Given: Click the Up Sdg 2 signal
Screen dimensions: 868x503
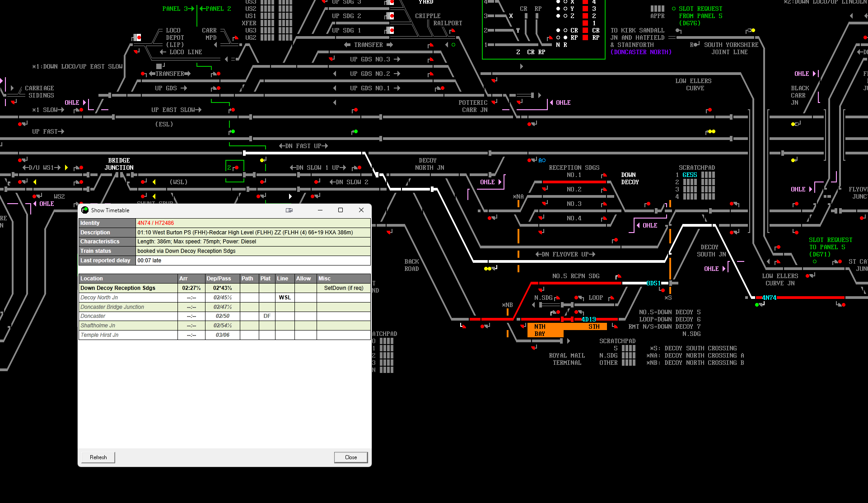Looking at the screenshot, I should click(391, 16).
